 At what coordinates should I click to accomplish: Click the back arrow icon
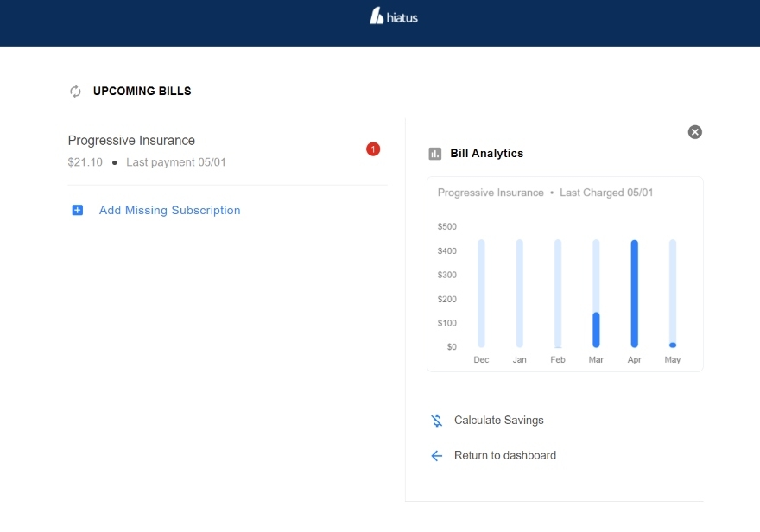[437, 455]
